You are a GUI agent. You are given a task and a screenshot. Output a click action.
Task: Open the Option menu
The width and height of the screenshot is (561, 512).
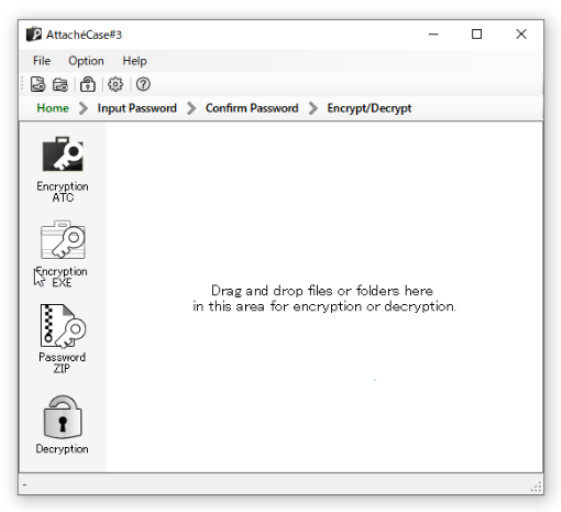[x=86, y=61]
